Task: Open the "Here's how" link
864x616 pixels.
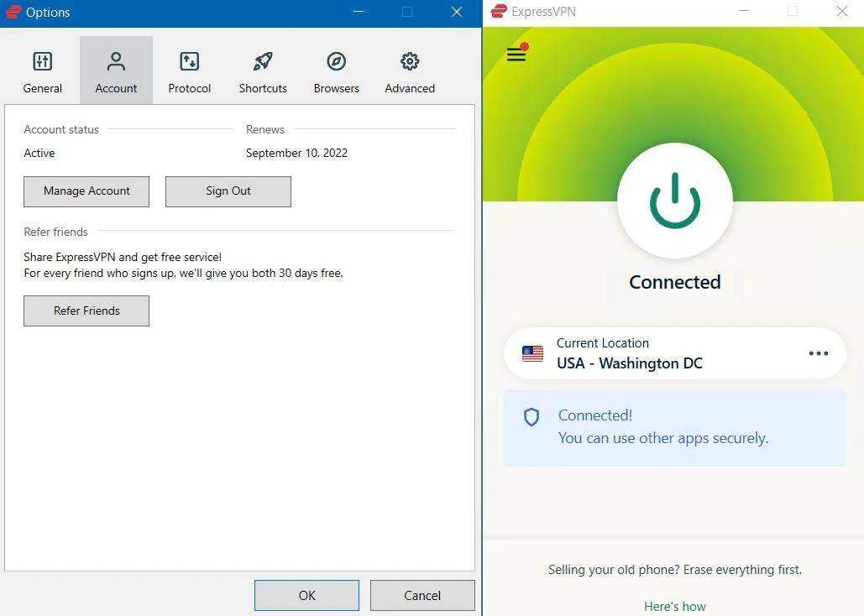Action: coord(675,606)
